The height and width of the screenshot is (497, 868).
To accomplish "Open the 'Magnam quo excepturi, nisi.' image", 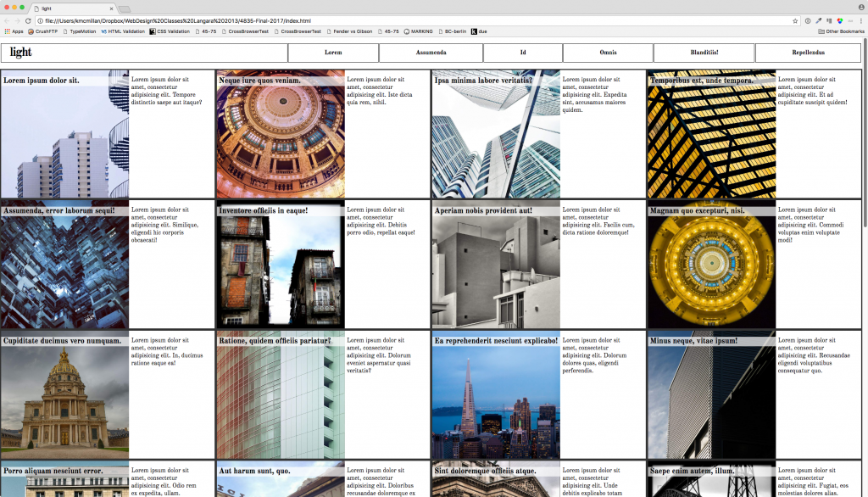I will (712, 265).
